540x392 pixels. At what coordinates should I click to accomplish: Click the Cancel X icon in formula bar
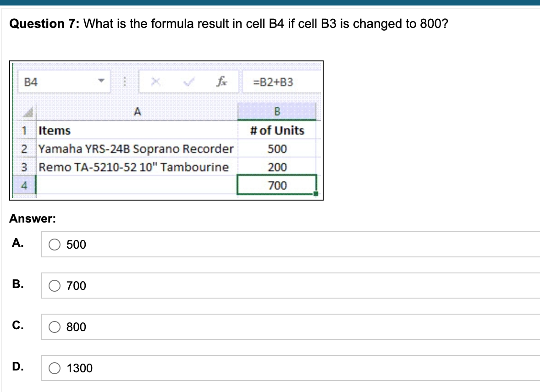point(156,82)
